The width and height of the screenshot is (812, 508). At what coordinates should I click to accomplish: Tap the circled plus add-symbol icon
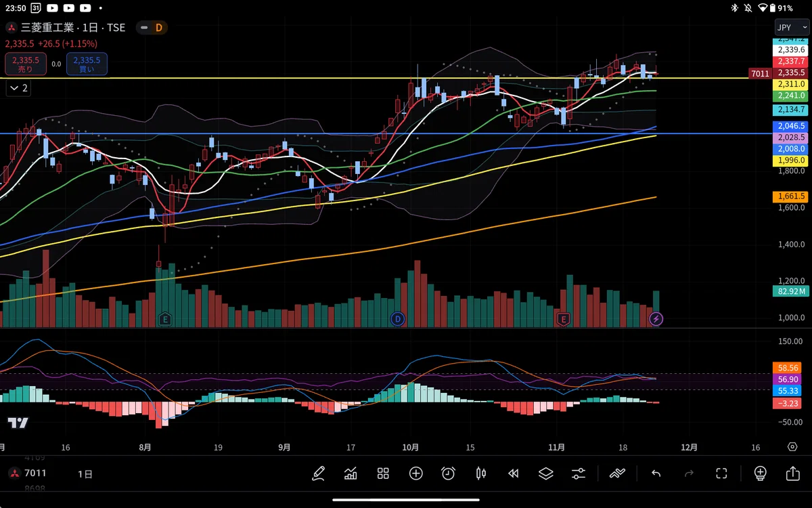click(415, 473)
